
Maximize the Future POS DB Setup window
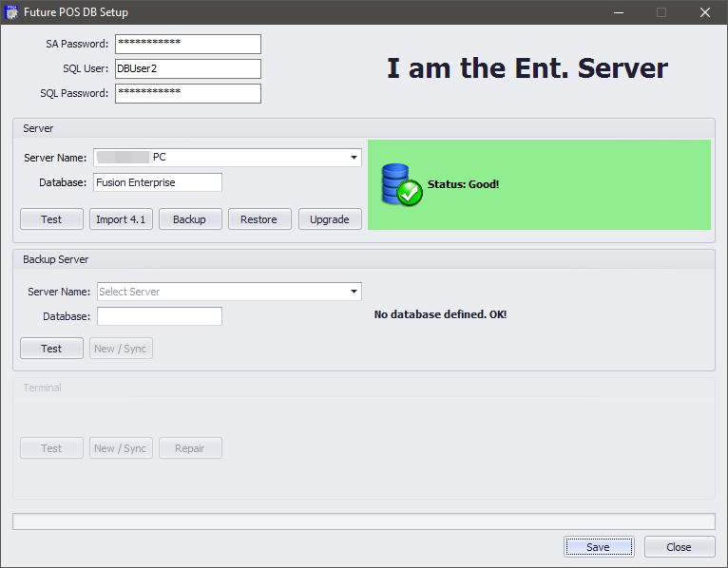(661, 12)
